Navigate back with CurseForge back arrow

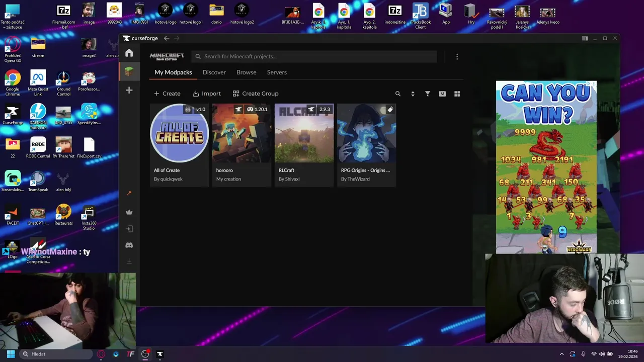click(167, 38)
